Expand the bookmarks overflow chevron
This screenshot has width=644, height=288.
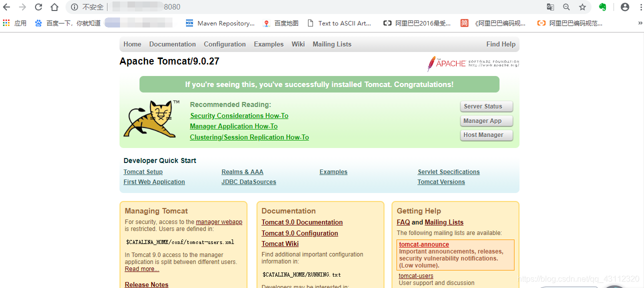639,23
